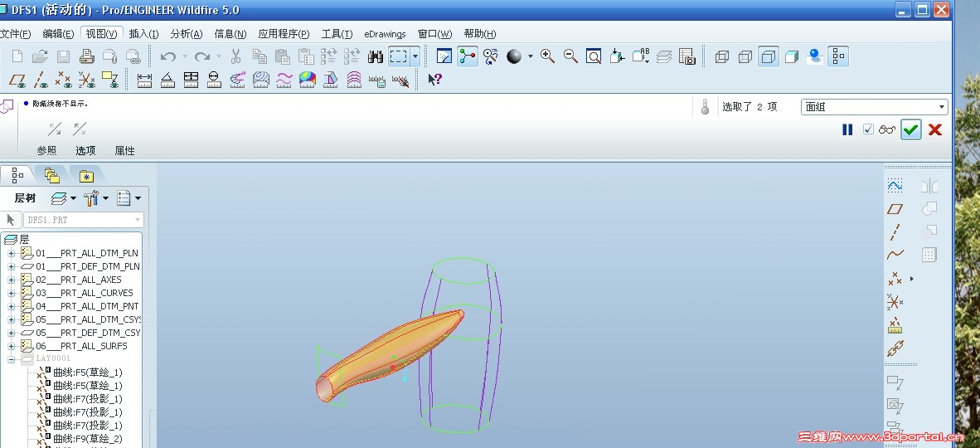The height and width of the screenshot is (448, 980).
Task: Click the rainbow shaded curvature icon
Action: coord(307,80)
